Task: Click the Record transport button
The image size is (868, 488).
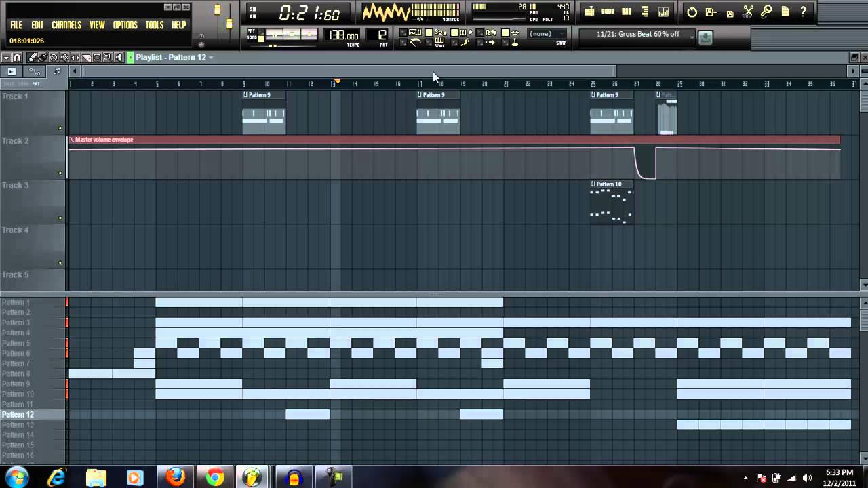Action: 309,35
